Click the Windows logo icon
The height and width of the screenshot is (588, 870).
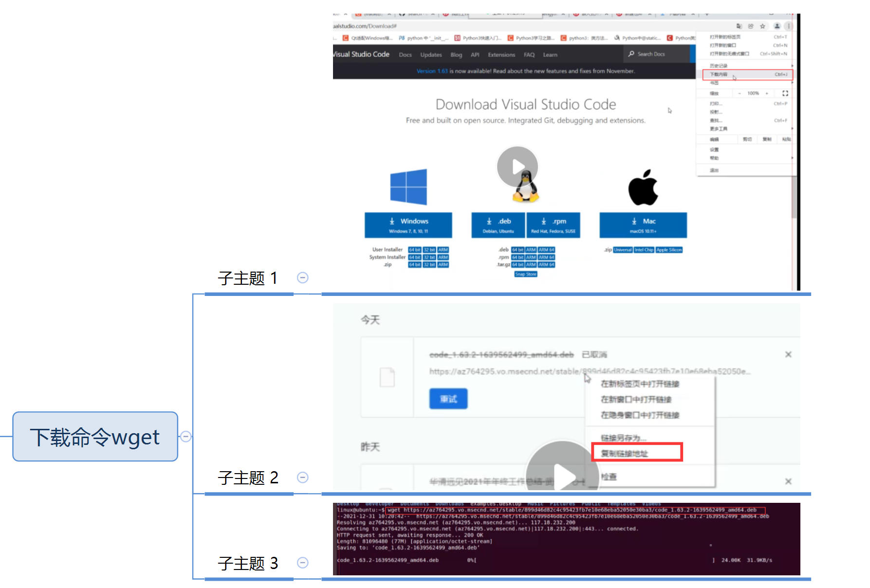(x=408, y=187)
